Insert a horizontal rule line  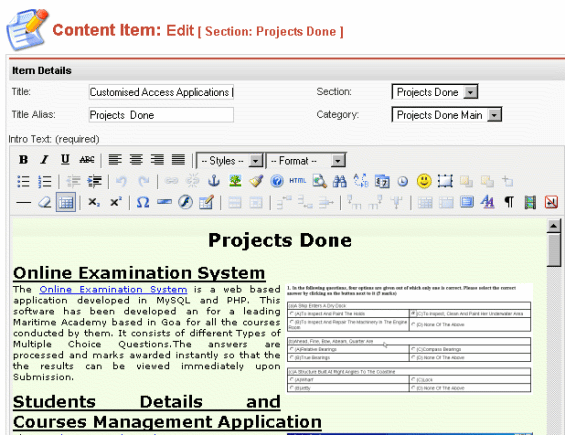[x=23, y=203]
